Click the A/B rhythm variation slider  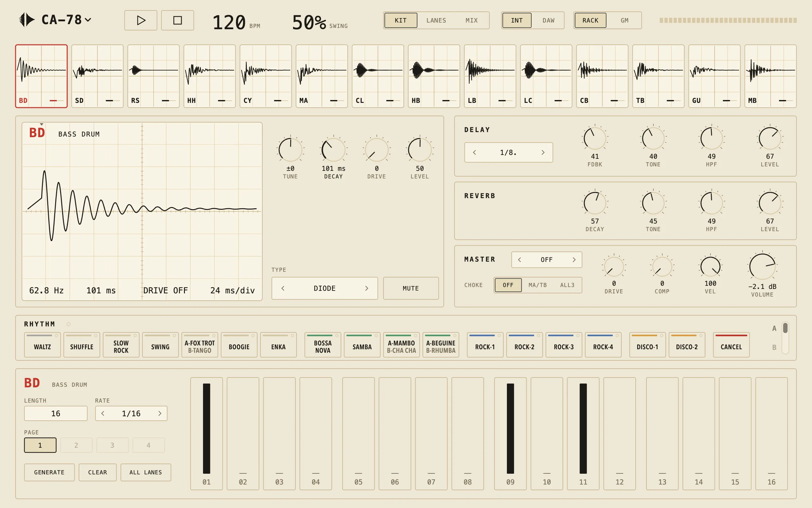click(785, 338)
